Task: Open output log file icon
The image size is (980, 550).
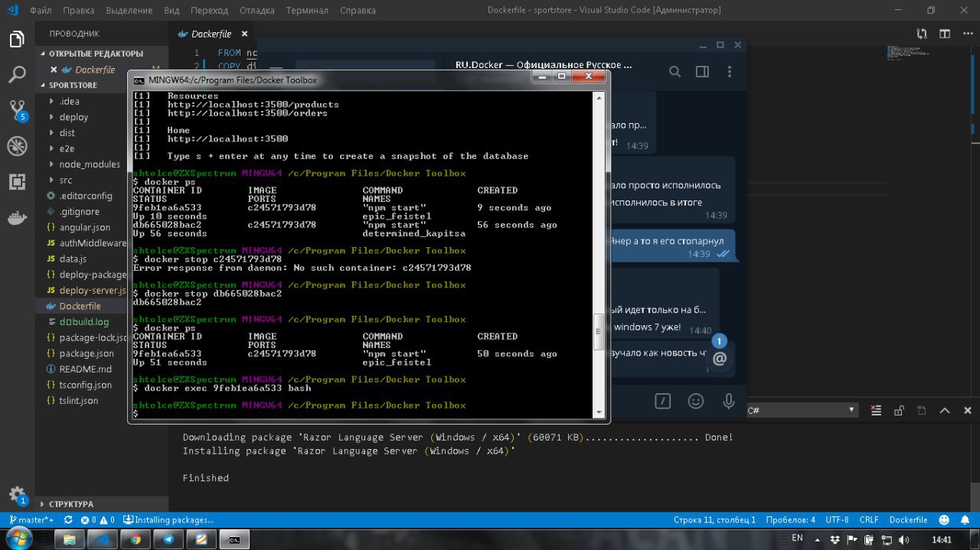Action: click(x=922, y=411)
